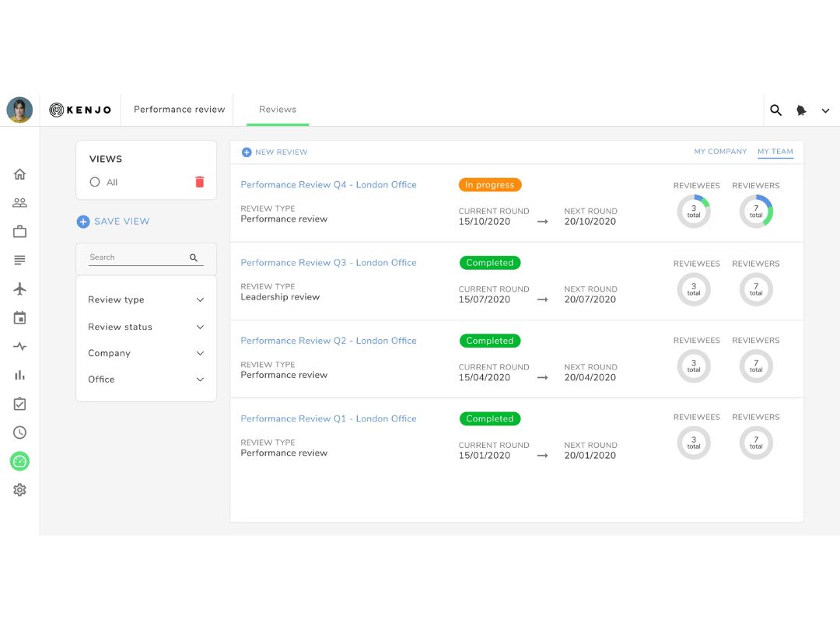Click the Q1 reviewees total ring
840x630 pixels.
(694, 443)
